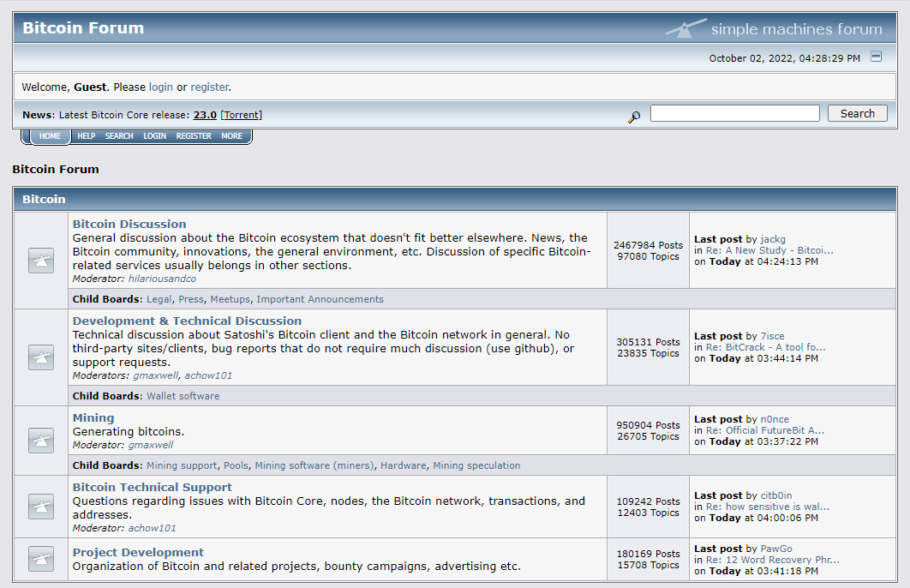The height and width of the screenshot is (588, 910).
Task: Click the 109242 Posts count
Action: [x=648, y=502]
